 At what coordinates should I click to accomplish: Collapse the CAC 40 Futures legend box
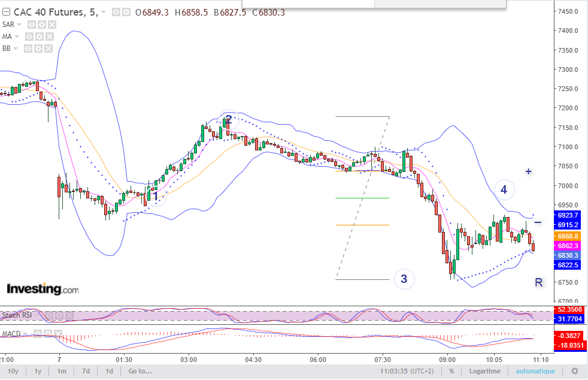pyautogui.click(x=6, y=12)
